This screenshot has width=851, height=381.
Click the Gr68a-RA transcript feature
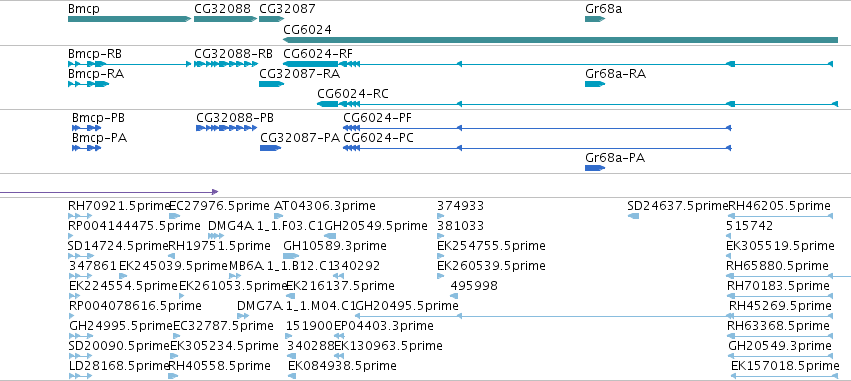(x=595, y=84)
